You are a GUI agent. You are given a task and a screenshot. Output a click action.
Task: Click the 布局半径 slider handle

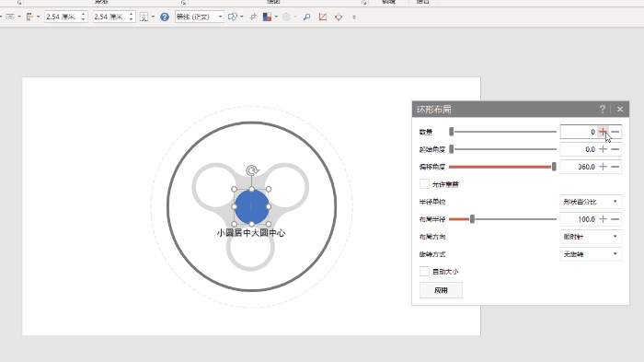point(472,219)
